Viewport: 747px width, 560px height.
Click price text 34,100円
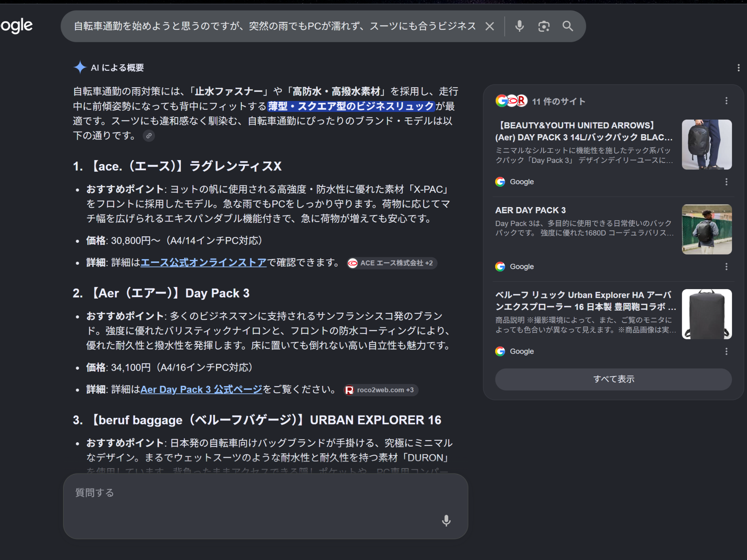(x=131, y=367)
